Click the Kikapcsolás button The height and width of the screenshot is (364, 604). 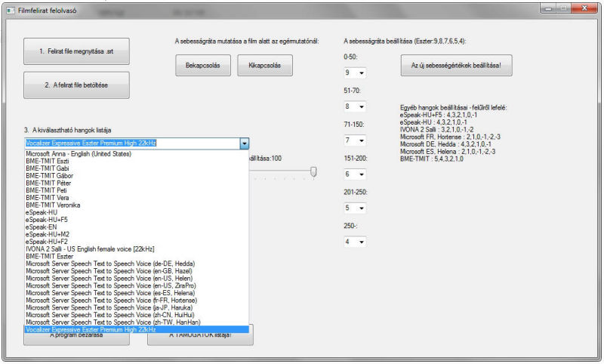tap(265, 66)
